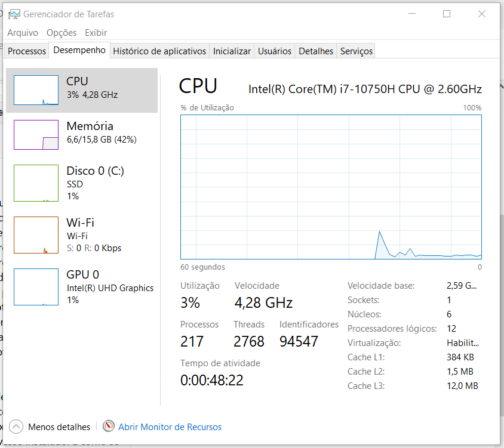Click the 1,5 MB Cache L2 value
Image resolution: width=504 pixels, height=448 pixels.
(x=460, y=372)
